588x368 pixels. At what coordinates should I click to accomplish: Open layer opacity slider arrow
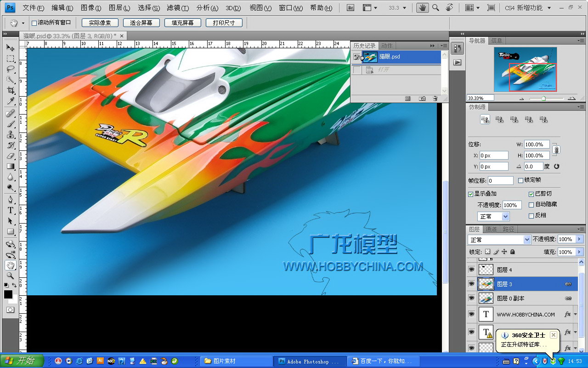[x=580, y=240]
